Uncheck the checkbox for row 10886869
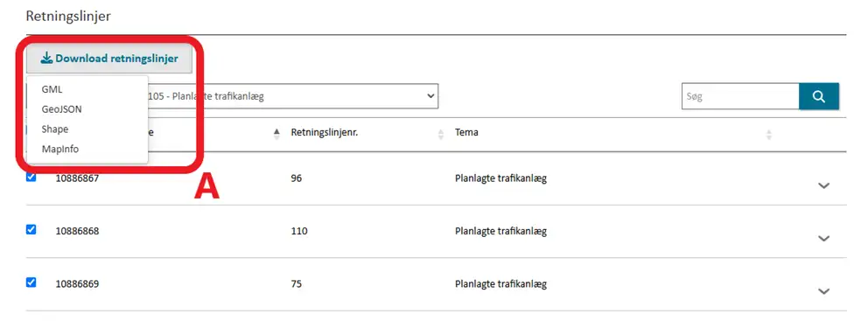This screenshot has width=868, height=321. point(31,283)
